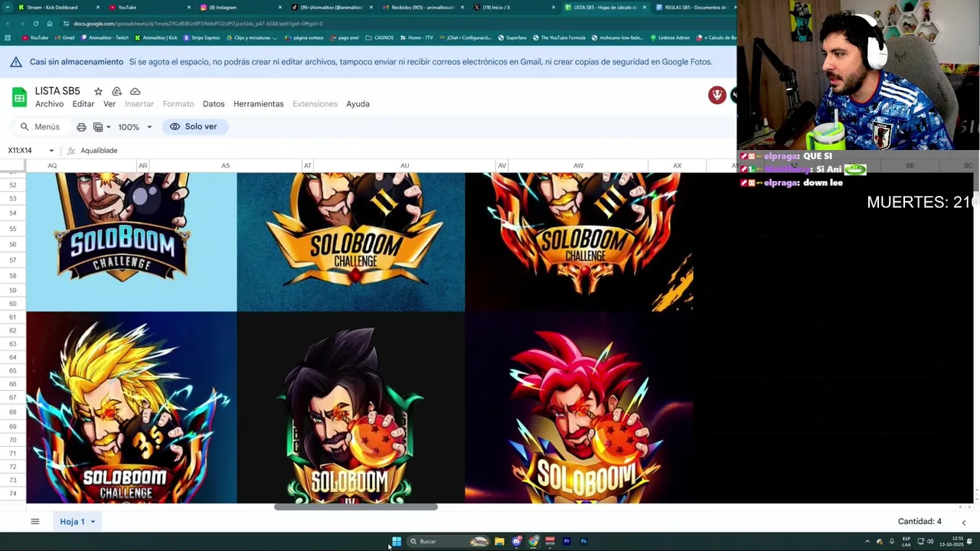Select the red-haired SoloBoom logo image

579,408
